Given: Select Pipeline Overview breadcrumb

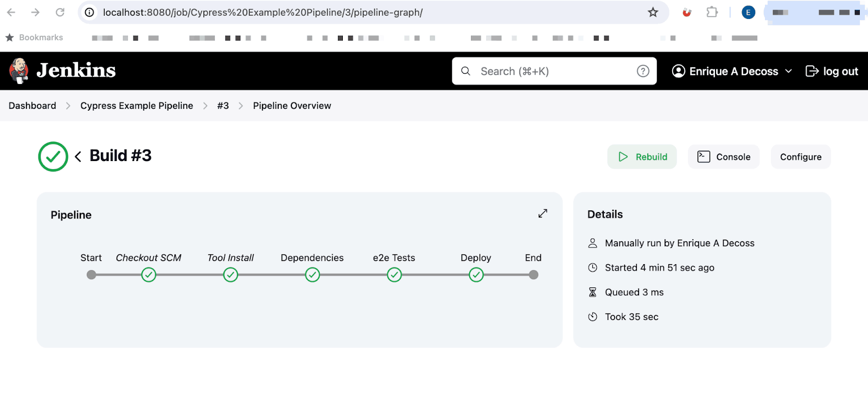Looking at the screenshot, I should click(292, 106).
